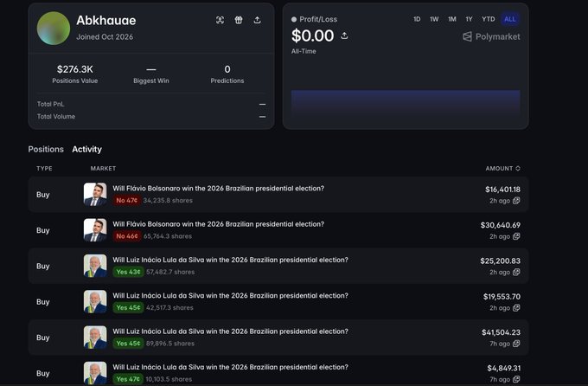The height and width of the screenshot is (386, 588).
Task: Click the 0 Predictions stat
Action: coord(227,74)
